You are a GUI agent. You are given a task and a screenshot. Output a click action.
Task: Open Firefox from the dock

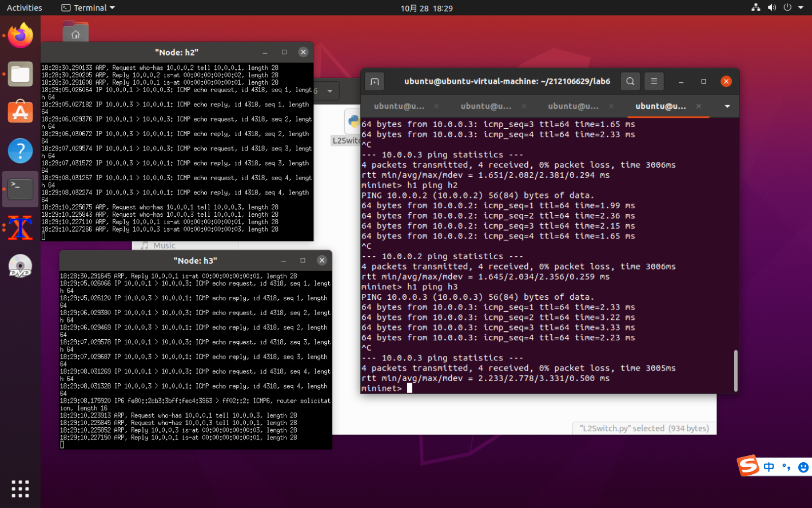pos(20,35)
